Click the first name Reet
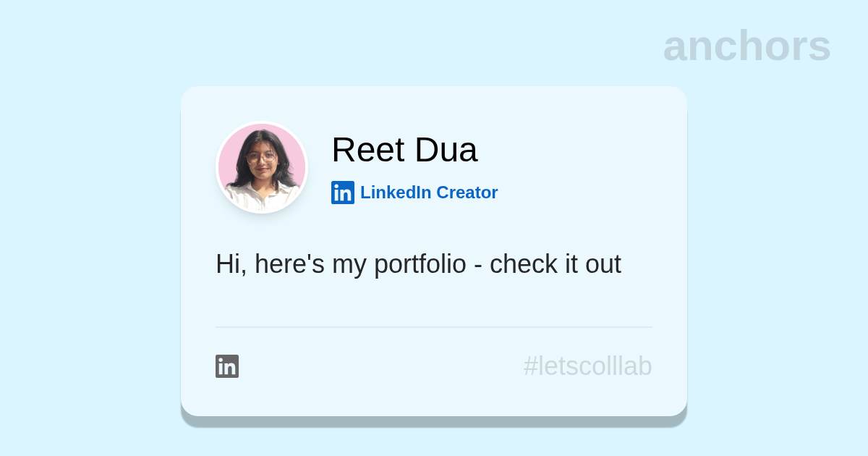868x456 pixels. click(367, 150)
